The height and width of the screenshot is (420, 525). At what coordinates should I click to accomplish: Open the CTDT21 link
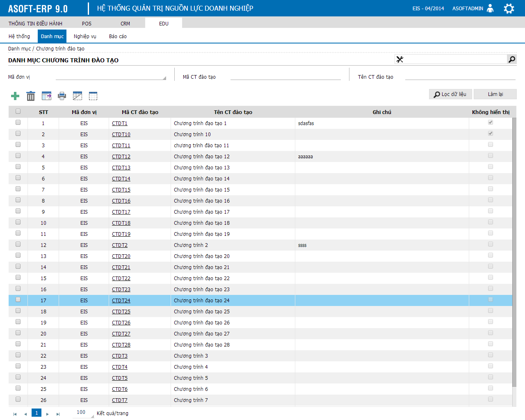click(121, 267)
